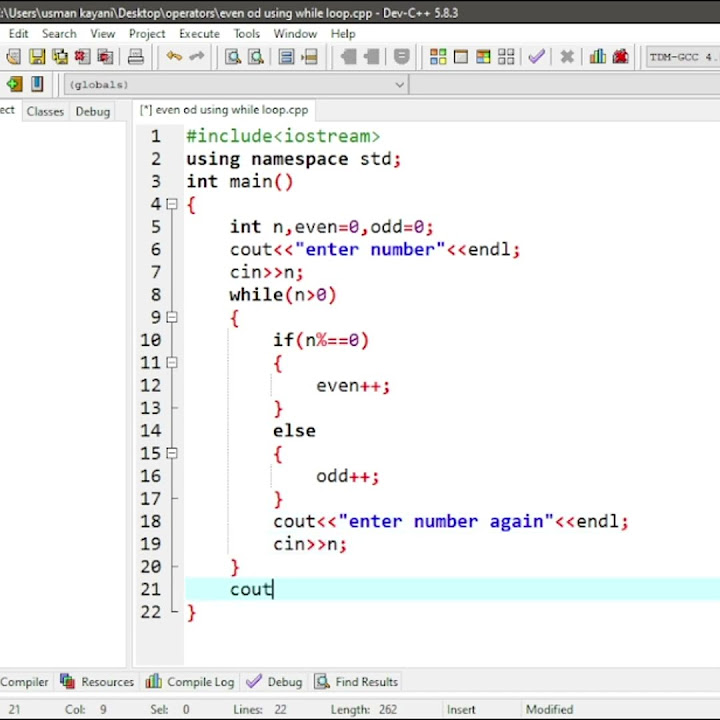This screenshot has width=720, height=720.
Task: Click the blue bookmark icon in the second toolbar
Action: [x=37, y=84]
